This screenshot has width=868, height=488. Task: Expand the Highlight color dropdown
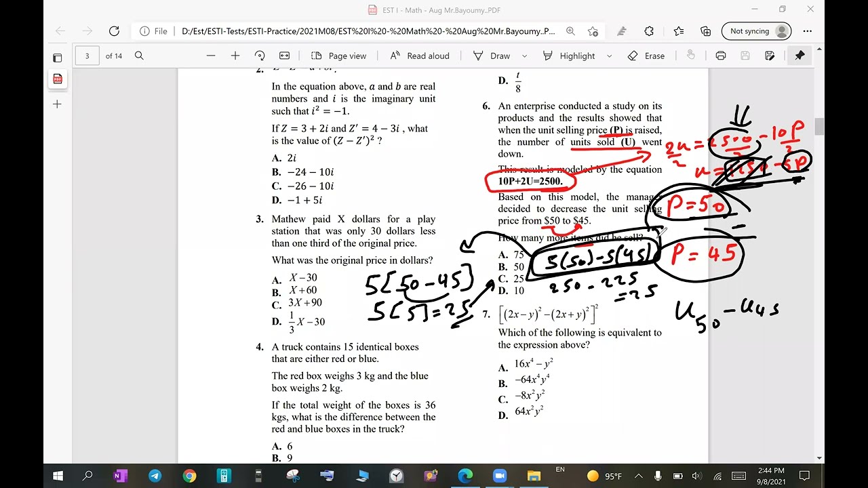click(609, 56)
